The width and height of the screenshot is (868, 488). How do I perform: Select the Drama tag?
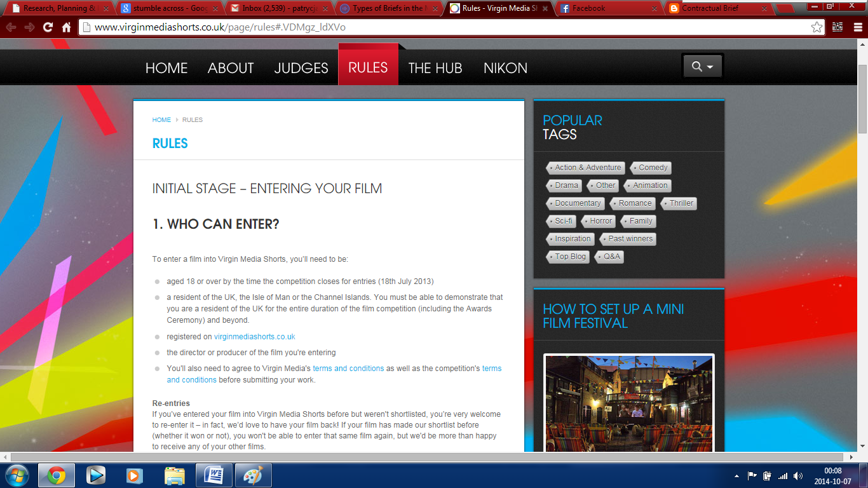click(x=564, y=186)
